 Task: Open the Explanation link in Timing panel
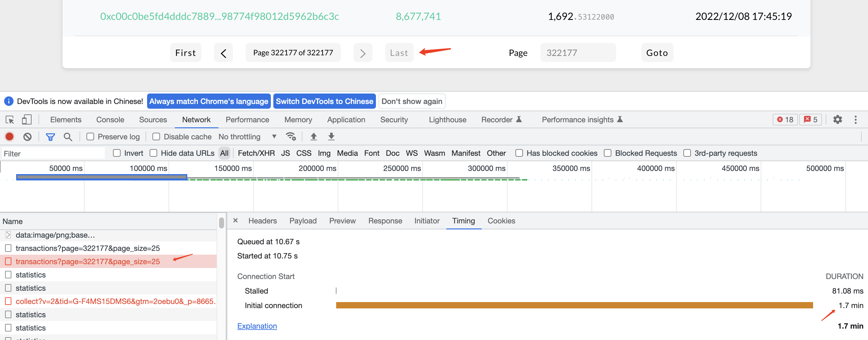click(x=257, y=326)
